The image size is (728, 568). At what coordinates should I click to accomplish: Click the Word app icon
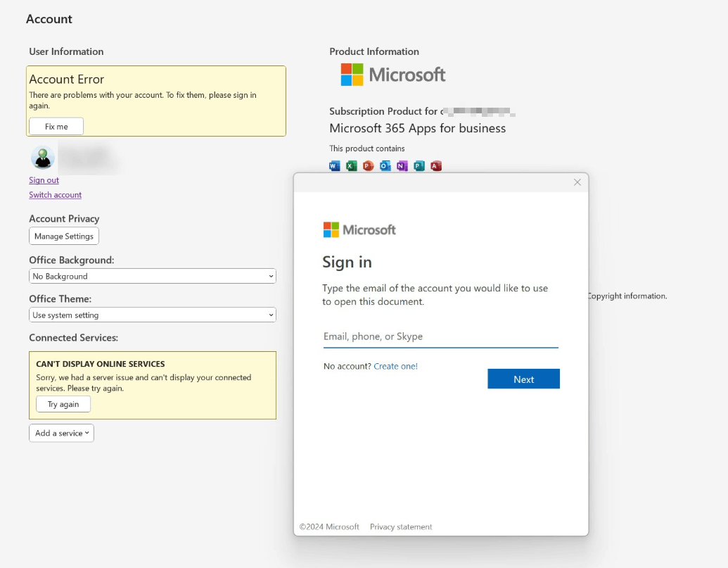(334, 166)
